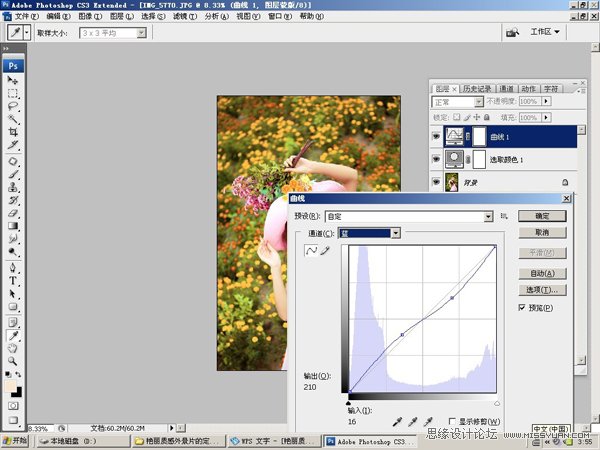This screenshot has height=450, width=600.
Task: Select the Smudge tool
Action: tap(13, 239)
